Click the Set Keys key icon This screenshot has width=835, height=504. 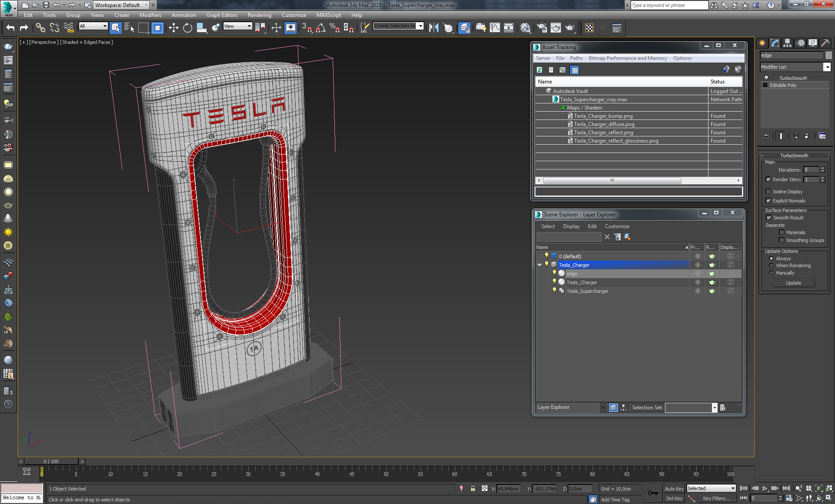coord(653,493)
